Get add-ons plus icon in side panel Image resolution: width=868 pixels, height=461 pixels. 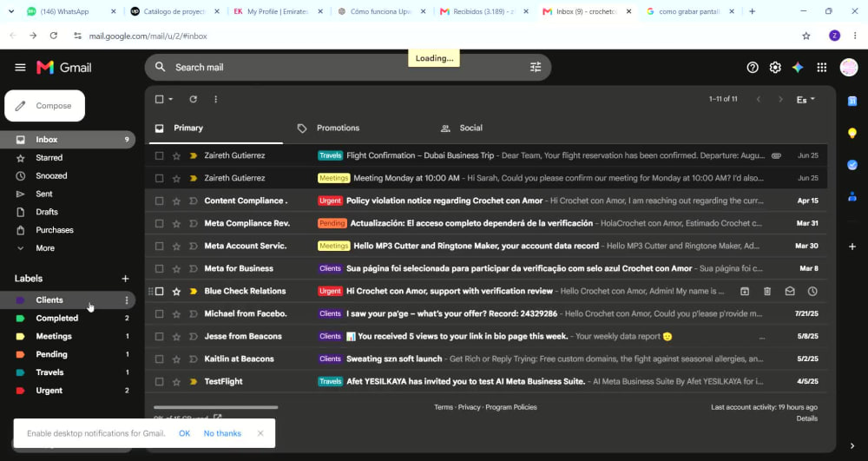(852, 247)
